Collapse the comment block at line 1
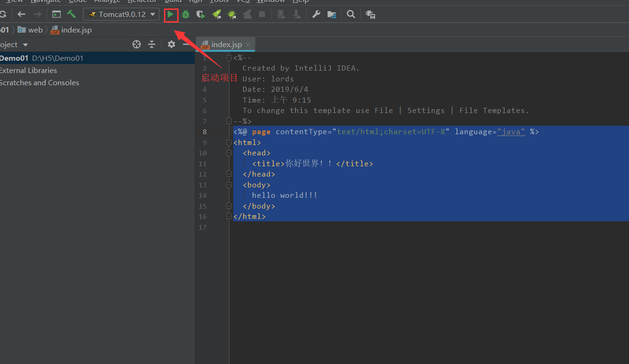This screenshot has height=364, width=629. pos(229,58)
